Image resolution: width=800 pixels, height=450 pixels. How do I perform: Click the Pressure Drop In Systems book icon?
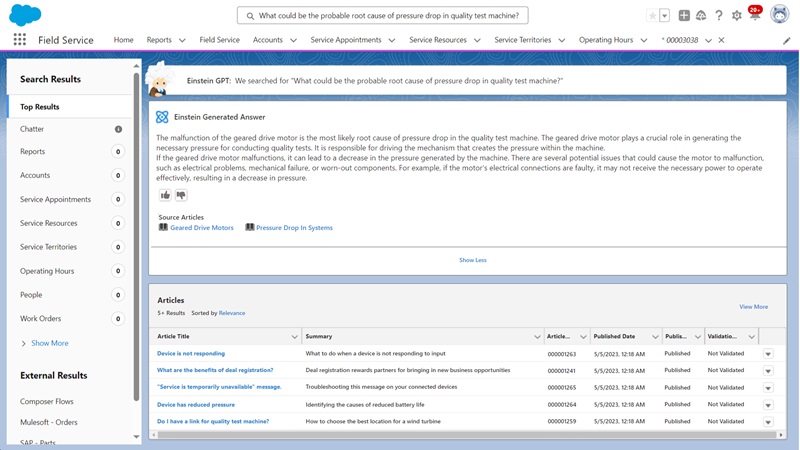(x=249, y=227)
